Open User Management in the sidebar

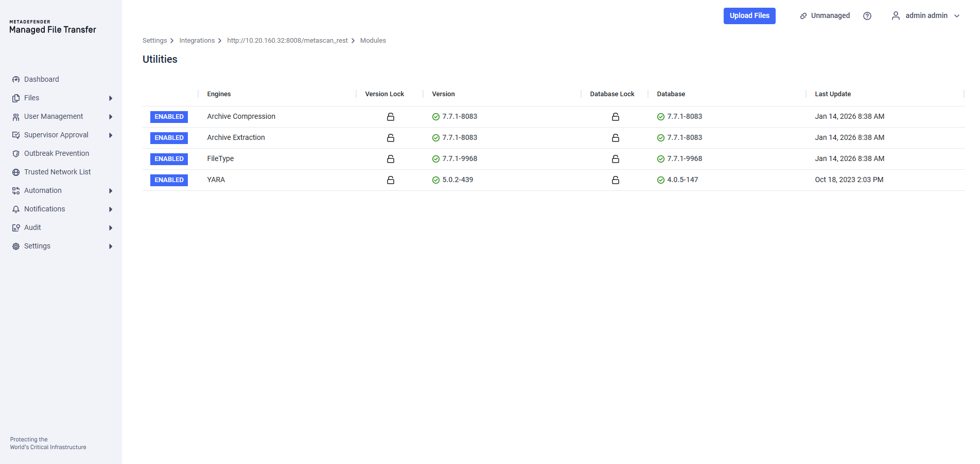pyautogui.click(x=54, y=117)
